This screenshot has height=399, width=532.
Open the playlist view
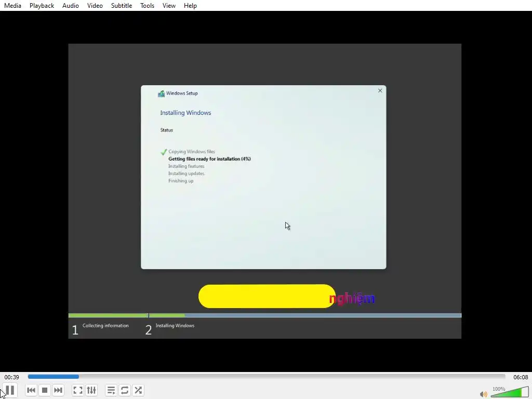111,390
